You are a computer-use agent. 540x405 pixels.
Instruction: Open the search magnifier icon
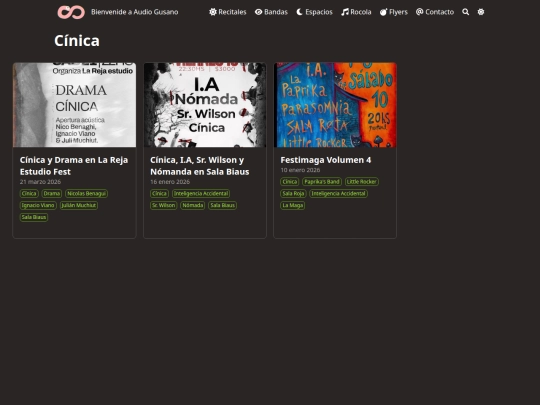[465, 12]
